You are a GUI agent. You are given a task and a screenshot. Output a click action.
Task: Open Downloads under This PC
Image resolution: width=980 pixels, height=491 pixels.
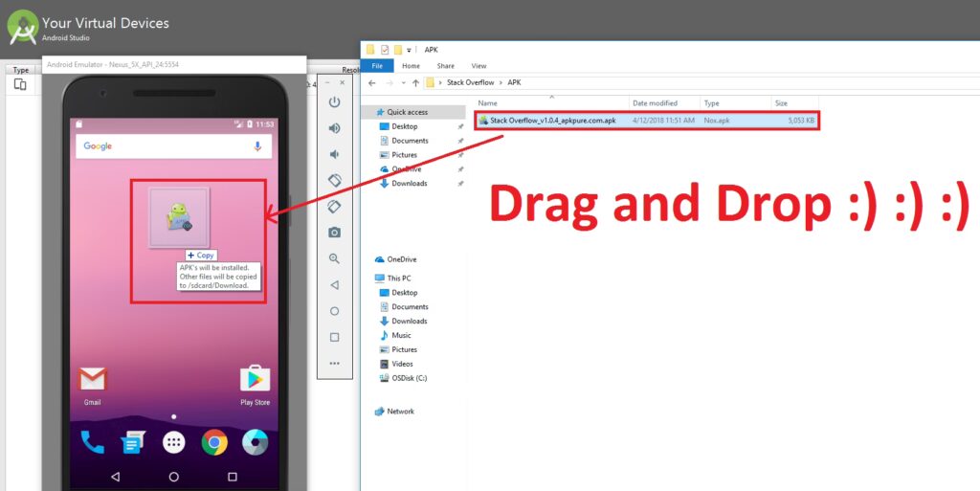(409, 321)
